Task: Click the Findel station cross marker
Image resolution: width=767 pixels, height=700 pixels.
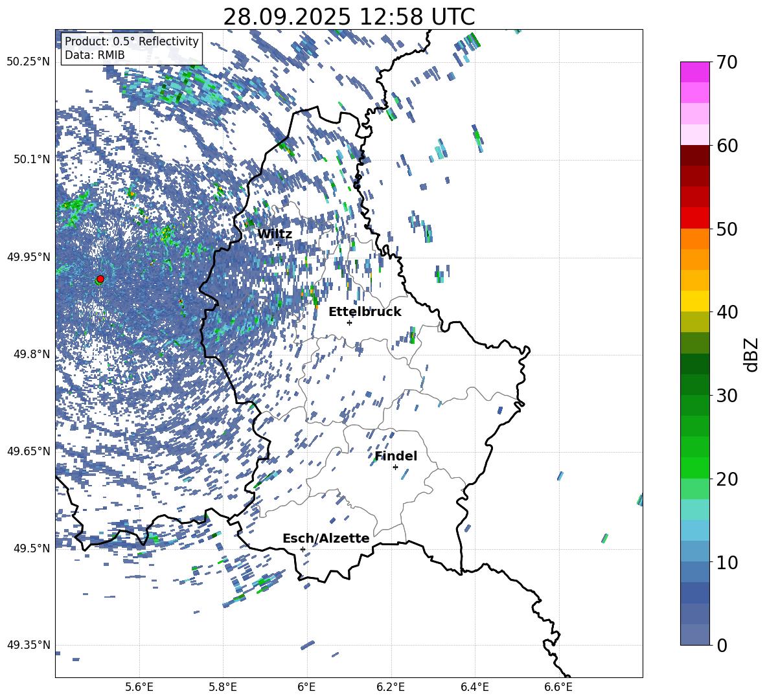Action: [395, 468]
